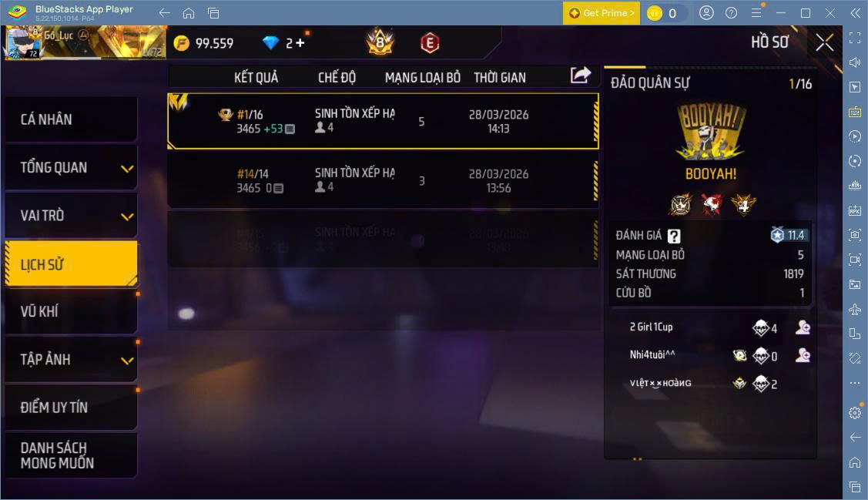Open BlueStacks settings gear in sidebar
The image size is (868, 500).
point(855,412)
